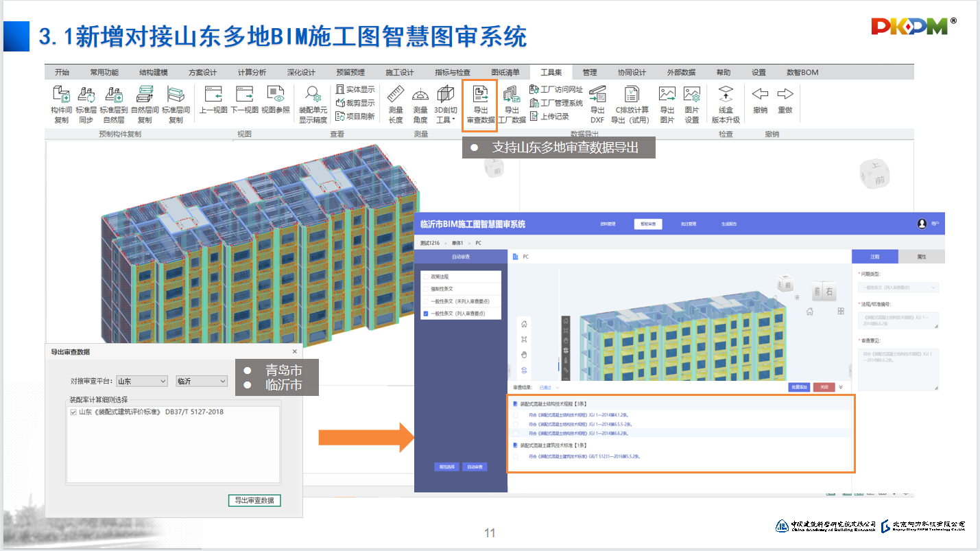The image size is (980, 551).
Task: Click the 导出图片 icon
Action: point(667,104)
